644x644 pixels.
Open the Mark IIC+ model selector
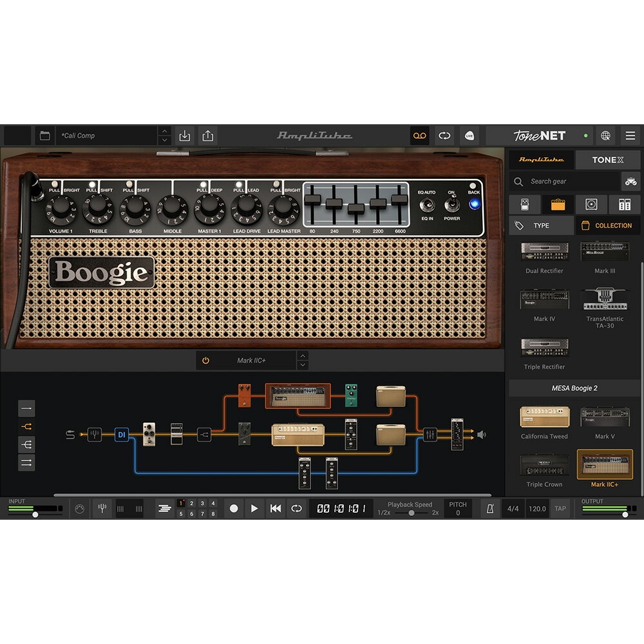(251, 360)
